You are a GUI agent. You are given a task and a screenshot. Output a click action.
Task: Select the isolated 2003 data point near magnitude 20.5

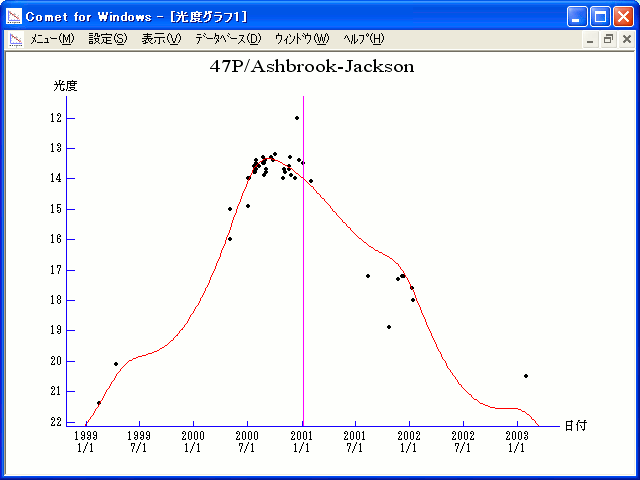[x=526, y=376]
